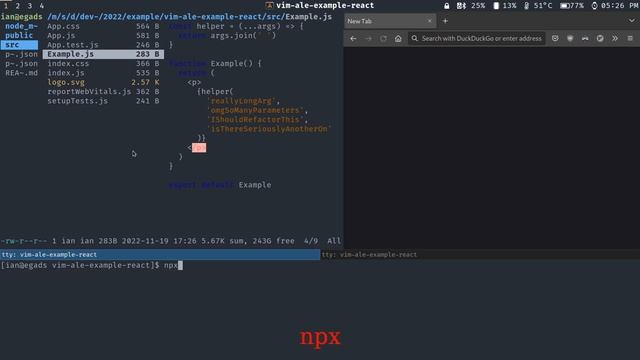
Task: Click the bluetooth 25% indicator
Action: 471,6
